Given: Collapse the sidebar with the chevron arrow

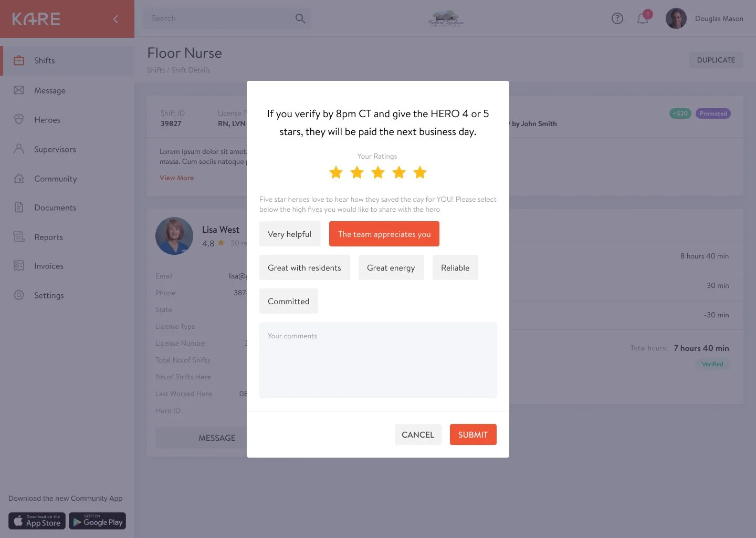Looking at the screenshot, I should (x=115, y=19).
